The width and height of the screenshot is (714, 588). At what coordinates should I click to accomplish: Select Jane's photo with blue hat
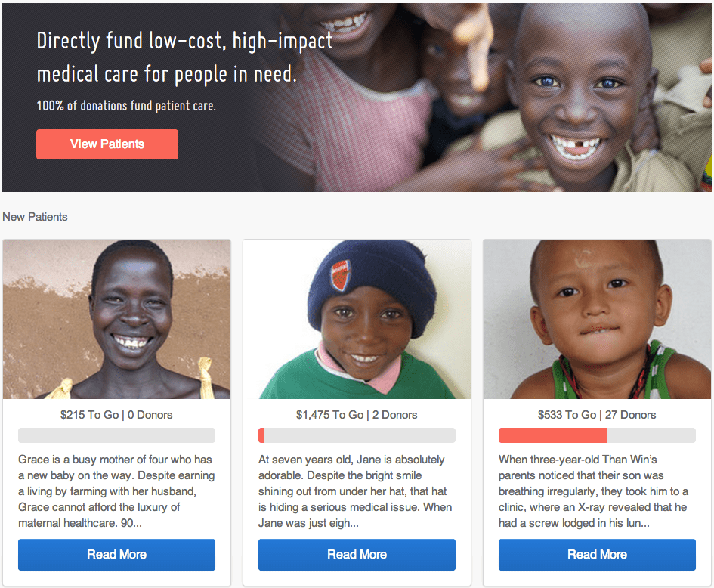357,319
